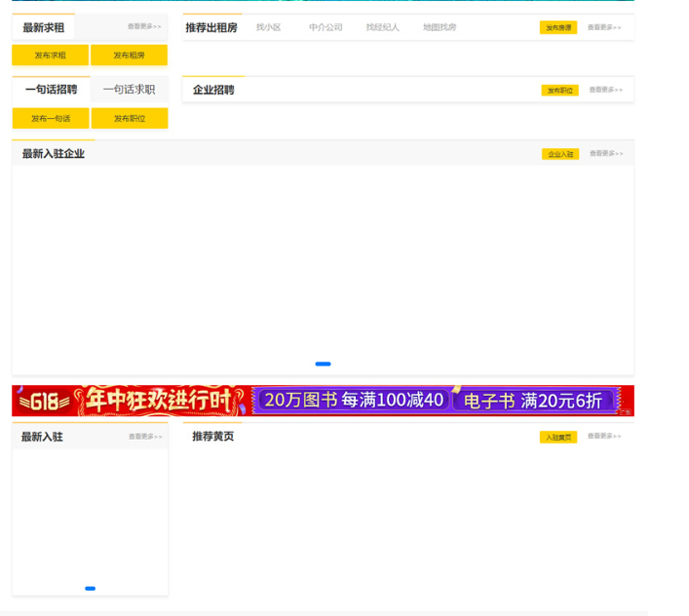Image resolution: width=689 pixels, height=616 pixels.
Task: Select the 一句话招聘 tab
Action: click(51, 90)
